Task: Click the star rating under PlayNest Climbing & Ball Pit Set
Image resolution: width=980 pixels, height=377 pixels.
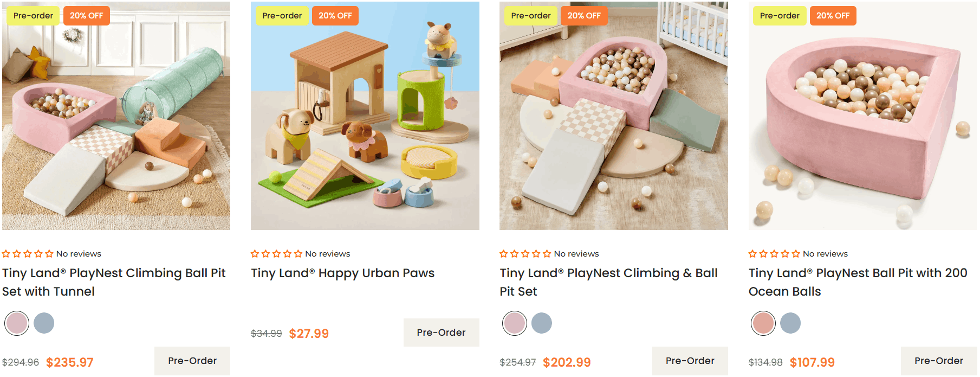Action: pyautogui.click(x=525, y=254)
